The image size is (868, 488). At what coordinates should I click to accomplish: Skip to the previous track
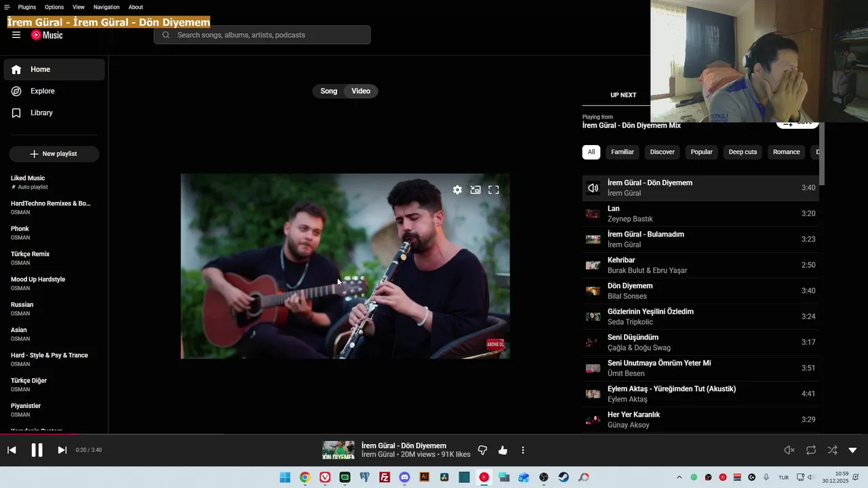point(12,450)
